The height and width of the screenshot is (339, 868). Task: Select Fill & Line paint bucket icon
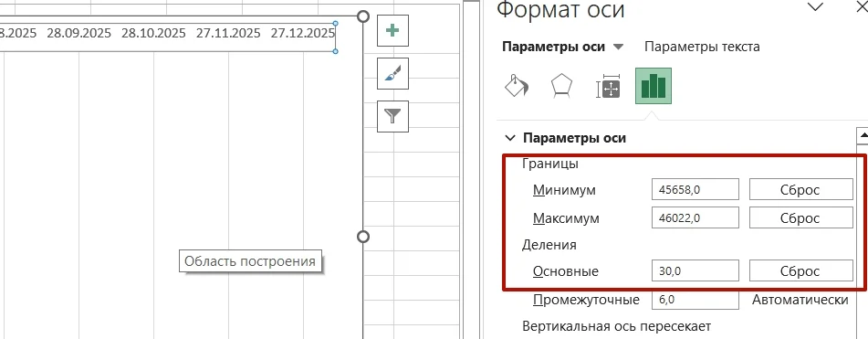[517, 87]
